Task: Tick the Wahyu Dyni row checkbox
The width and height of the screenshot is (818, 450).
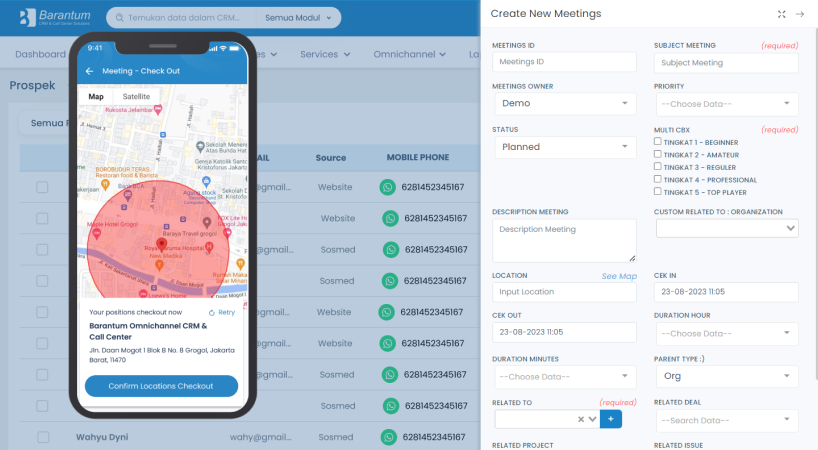Action: pyautogui.click(x=43, y=437)
